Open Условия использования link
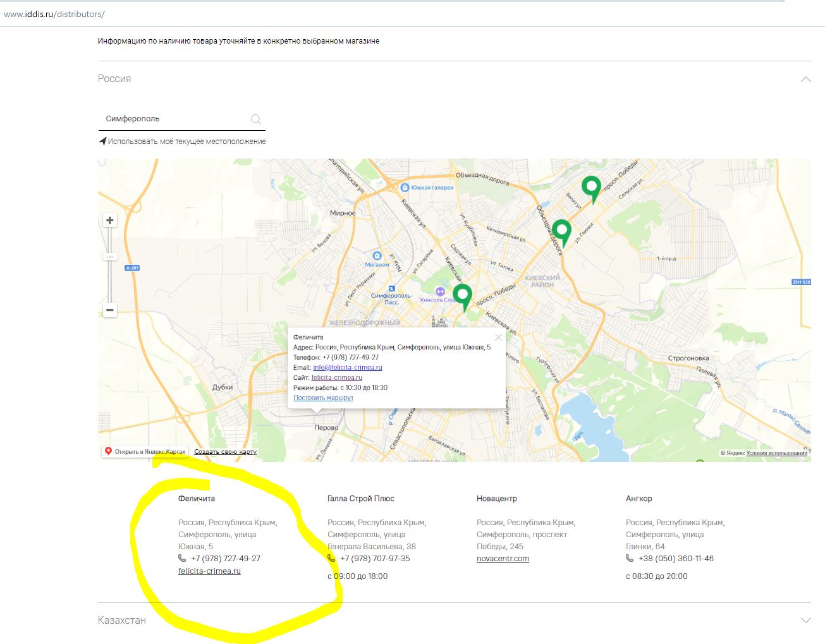 pyautogui.click(x=777, y=453)
